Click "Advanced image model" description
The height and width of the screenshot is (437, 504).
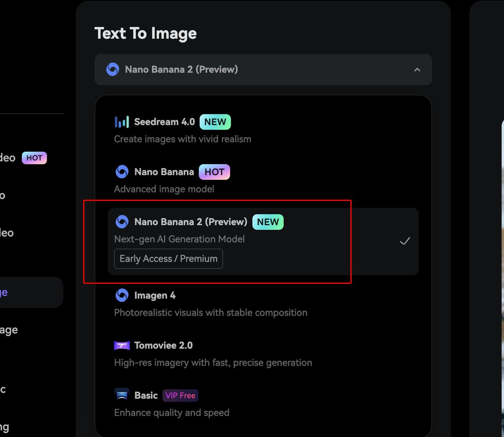164,189
